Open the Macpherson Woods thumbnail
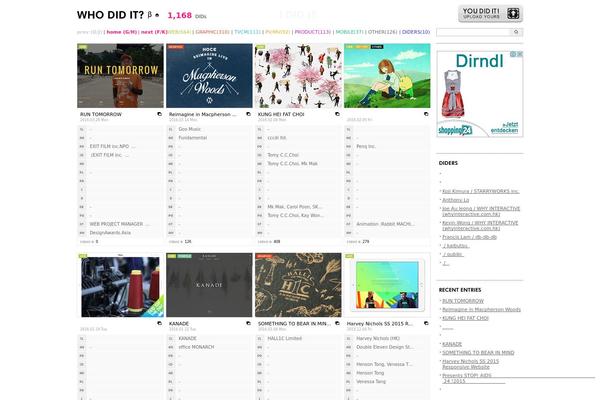This screenshot has width=600, height=400. pos(209,76)
